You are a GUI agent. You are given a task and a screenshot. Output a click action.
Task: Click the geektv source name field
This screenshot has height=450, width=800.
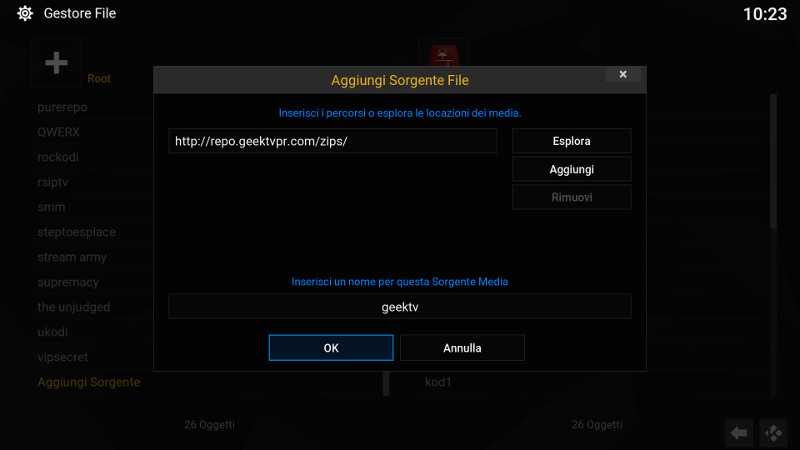[x=399, y=307]
